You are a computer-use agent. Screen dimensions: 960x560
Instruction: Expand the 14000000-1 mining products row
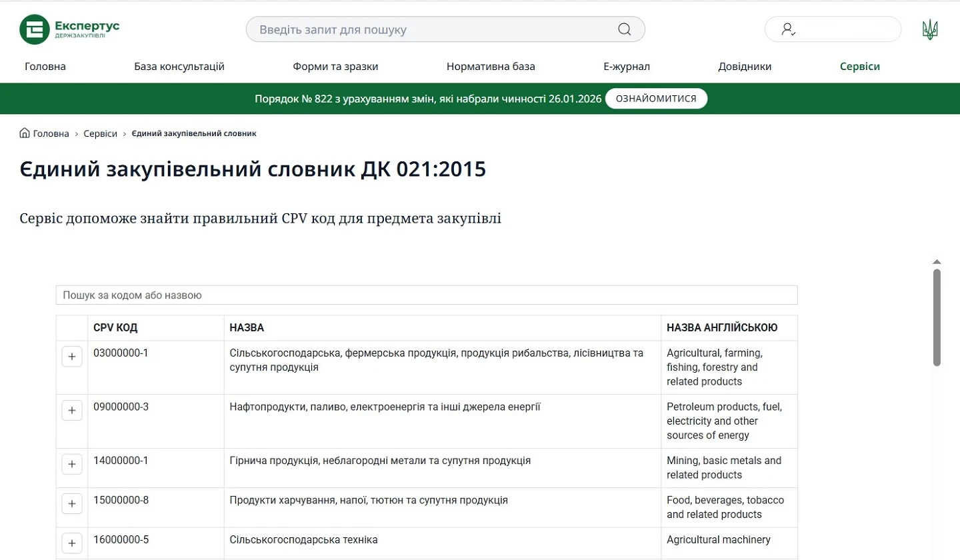click(71, 463)
